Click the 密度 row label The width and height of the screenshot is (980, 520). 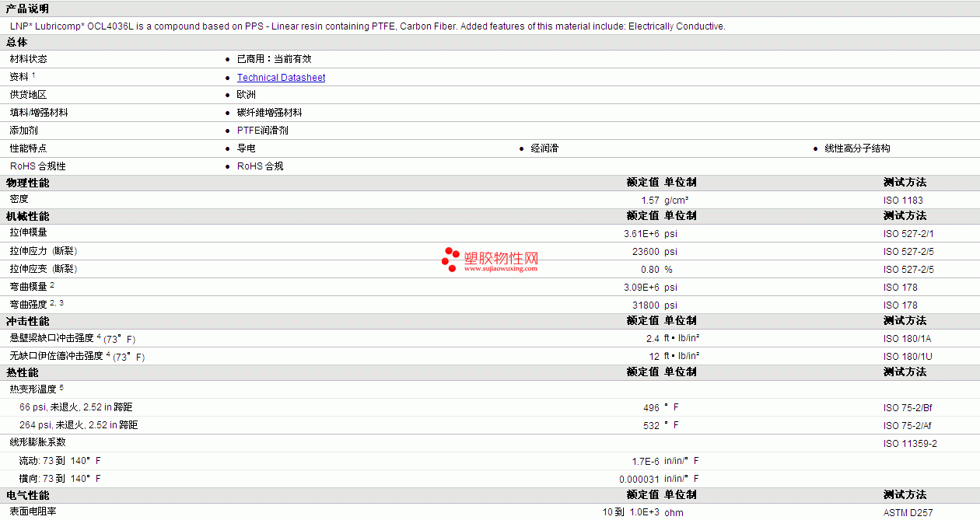[x=19, y=200]
